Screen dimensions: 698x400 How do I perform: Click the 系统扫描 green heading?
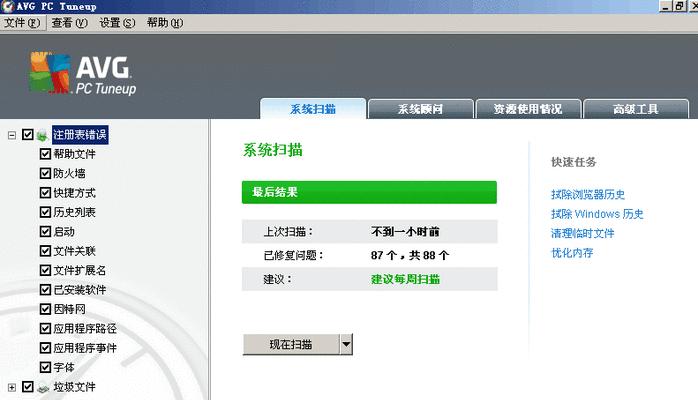(272, 150)
